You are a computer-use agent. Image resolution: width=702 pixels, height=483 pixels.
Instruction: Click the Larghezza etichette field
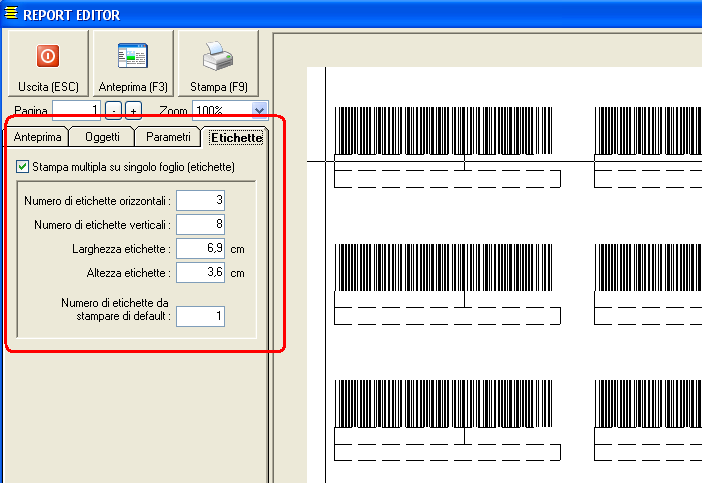pos(201,248)
